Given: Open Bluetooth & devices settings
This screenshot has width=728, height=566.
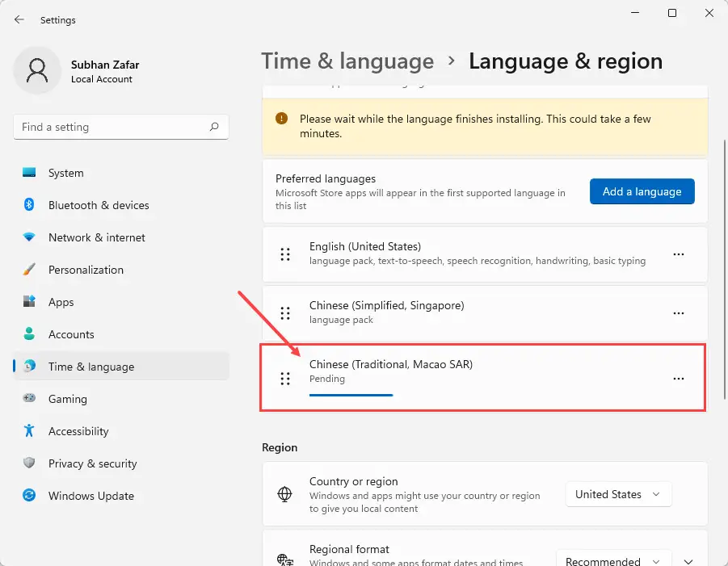Looking at the screenshot, I should 121,205.
